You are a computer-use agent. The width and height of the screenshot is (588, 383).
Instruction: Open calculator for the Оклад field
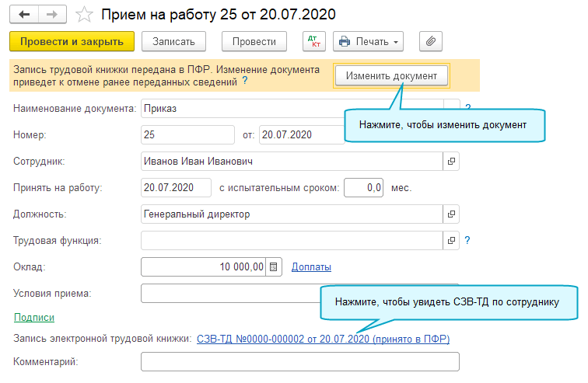tap(273, 267)
